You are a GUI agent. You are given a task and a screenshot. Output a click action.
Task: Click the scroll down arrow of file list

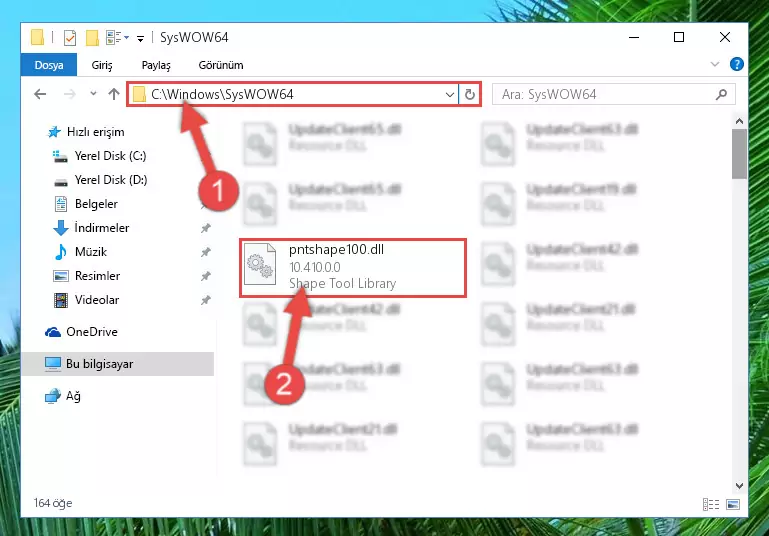click(x=740, y=485)
